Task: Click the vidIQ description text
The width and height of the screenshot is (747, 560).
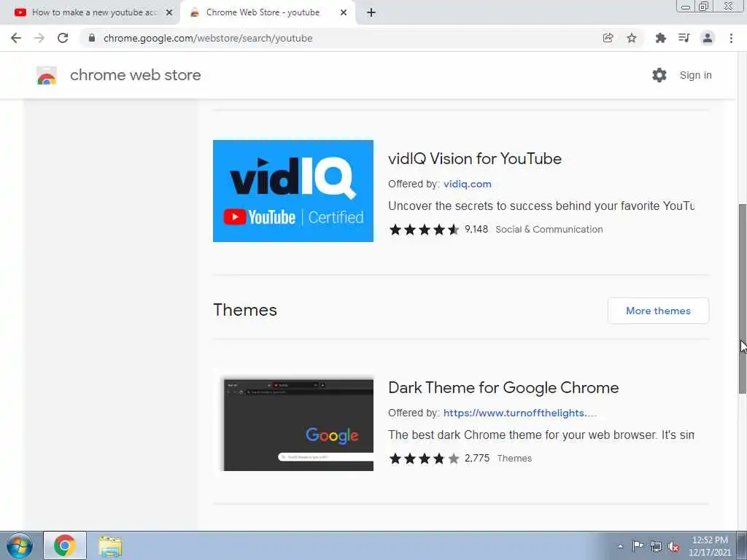Action: click(541, 206)
